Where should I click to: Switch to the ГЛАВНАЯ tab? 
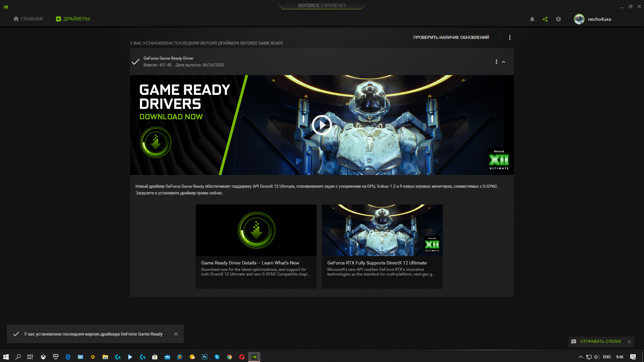click(x=28, y=19)
